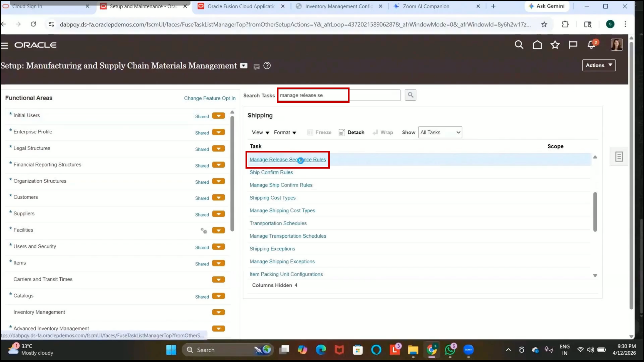Open Manage Transportation Schedules task

288,236
